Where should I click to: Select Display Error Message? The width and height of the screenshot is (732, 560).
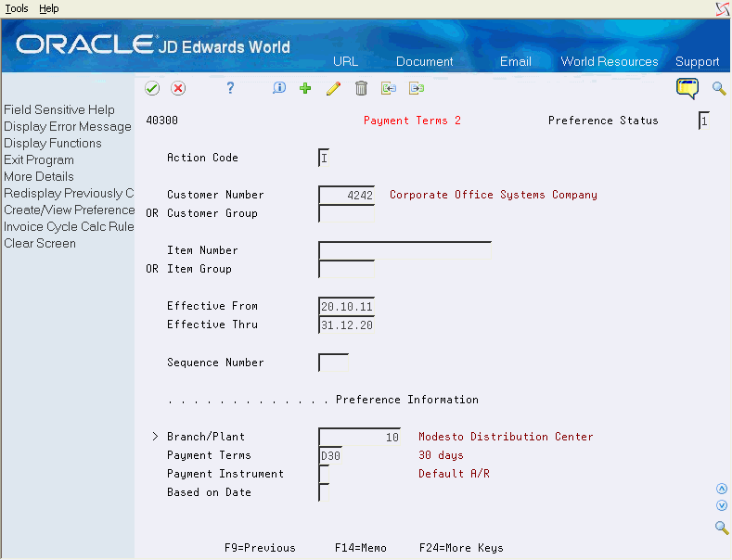(x=68, y=126)
